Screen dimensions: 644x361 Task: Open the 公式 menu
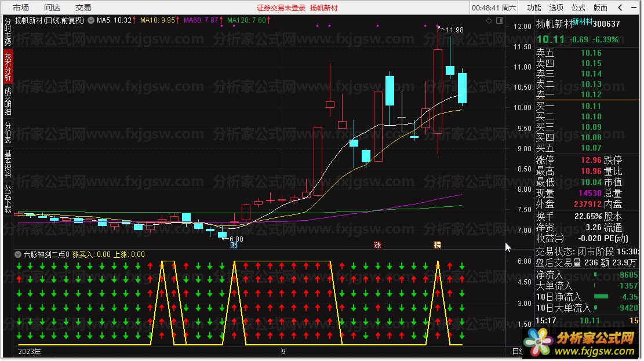point(578,8)
